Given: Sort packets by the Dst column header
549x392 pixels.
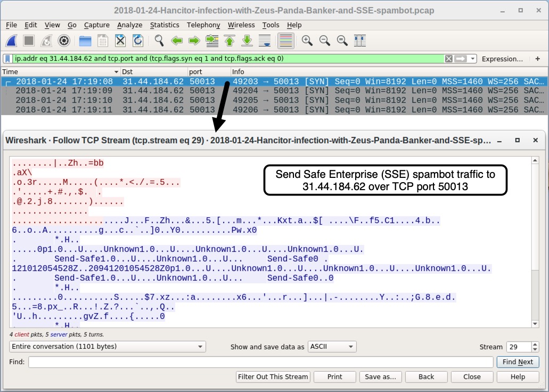Looking at the screenshot, I should (154, 71).
